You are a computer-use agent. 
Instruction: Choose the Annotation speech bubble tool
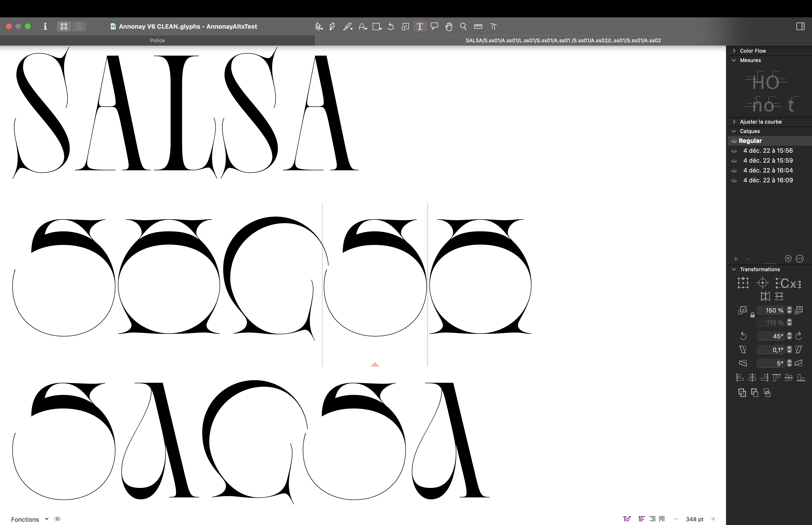(x=434, y=26)
